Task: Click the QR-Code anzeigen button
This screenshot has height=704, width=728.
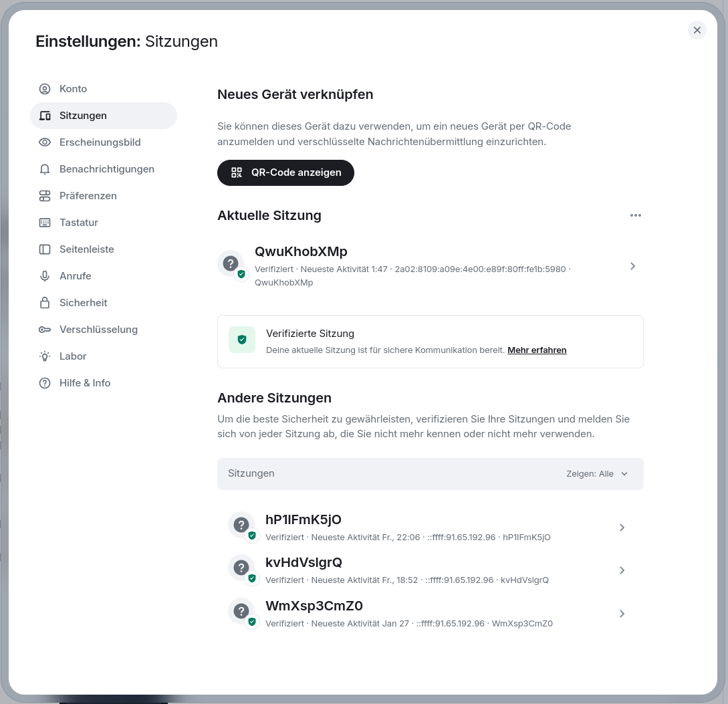Action: point(285,172)
